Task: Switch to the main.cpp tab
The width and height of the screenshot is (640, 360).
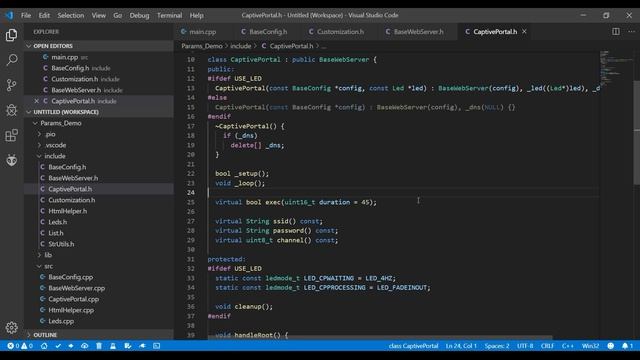Action: [202, 31]
